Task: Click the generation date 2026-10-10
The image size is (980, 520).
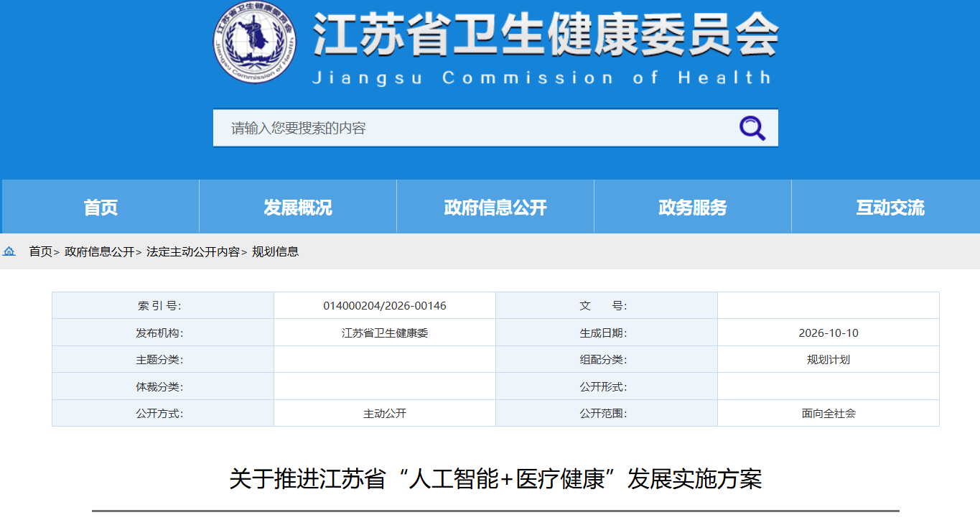Action: tap(829, 333)
